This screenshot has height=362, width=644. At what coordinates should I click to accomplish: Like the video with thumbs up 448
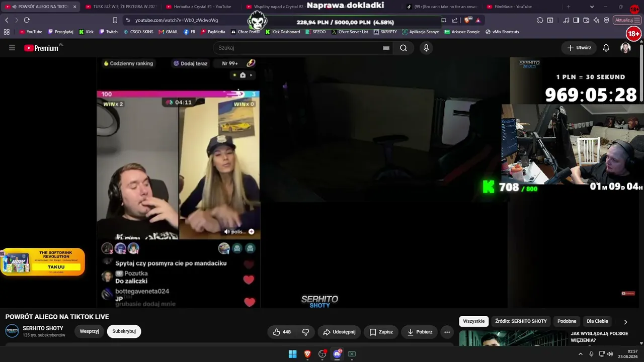(x=282, y=332)
